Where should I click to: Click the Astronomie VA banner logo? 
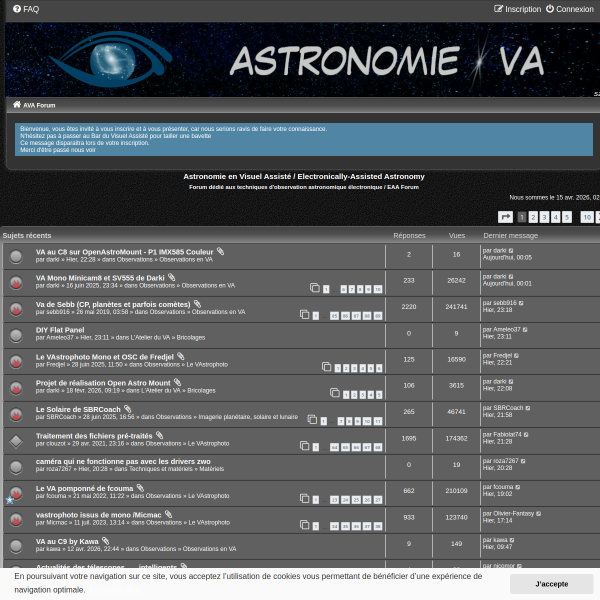point(302,60)
